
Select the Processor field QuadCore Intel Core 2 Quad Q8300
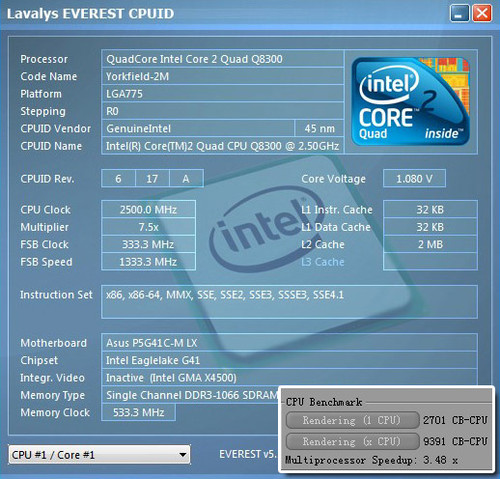click(x=222, y=59)
